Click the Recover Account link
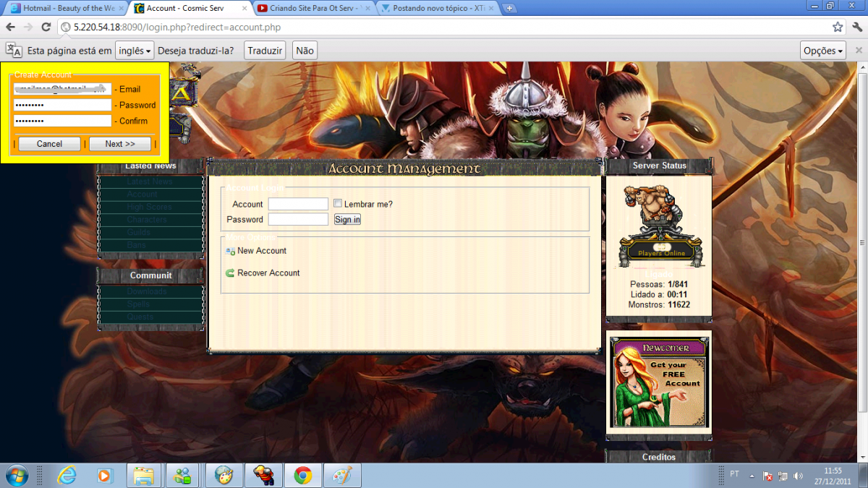Image resolution: width=868 pixels, height=488 pixels. [x=268, y=273]
